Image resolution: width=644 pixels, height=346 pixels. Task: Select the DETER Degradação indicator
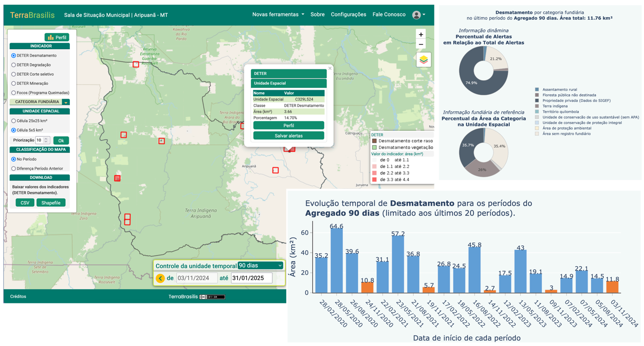click(x=13, y=65)
